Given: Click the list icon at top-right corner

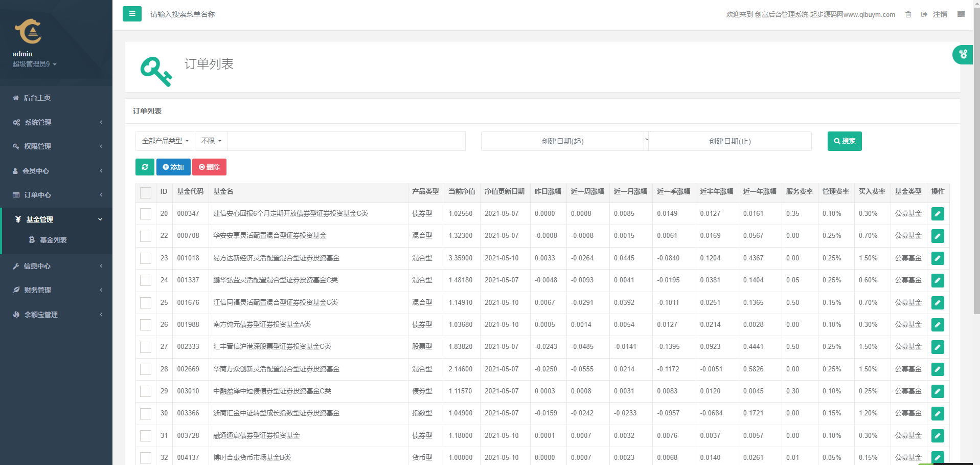Looking at the screenshot, I should pyautogui.click(x=961, y=14).
